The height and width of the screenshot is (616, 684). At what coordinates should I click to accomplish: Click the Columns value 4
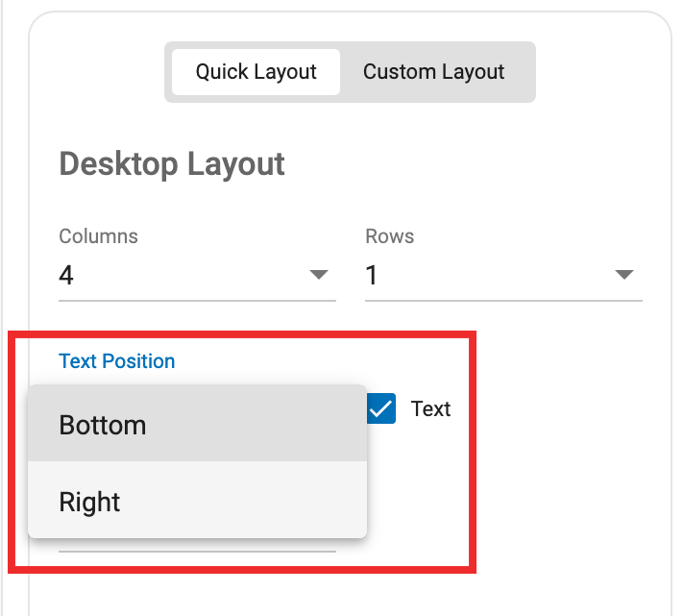point(66,275)
